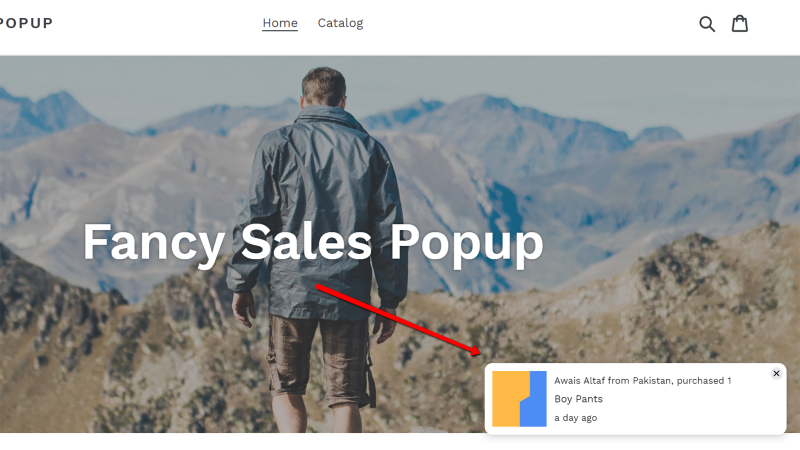The height and width of the screenshot is (450, 800).
Task: Click the hiker's left hand
Action: click(243, 309)
